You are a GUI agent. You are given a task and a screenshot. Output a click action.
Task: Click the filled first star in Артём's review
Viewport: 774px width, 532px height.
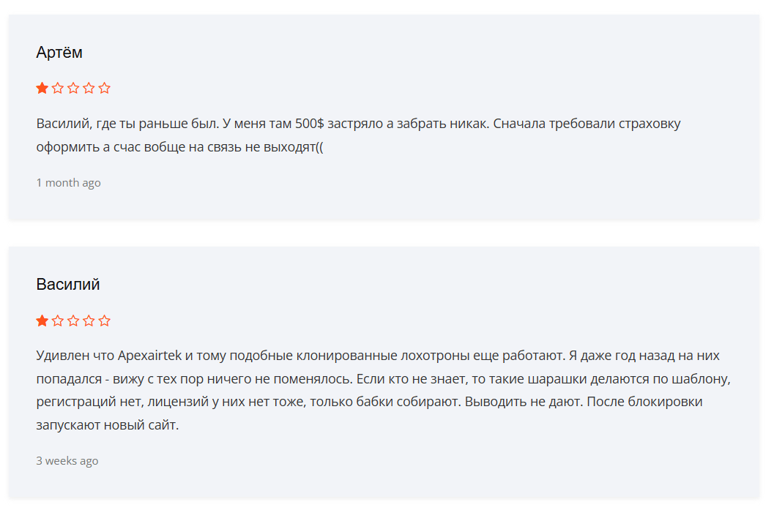[42, 89]
